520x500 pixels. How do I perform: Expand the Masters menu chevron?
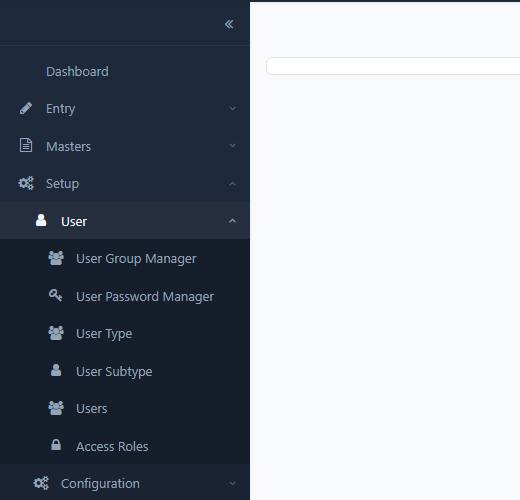233,146
